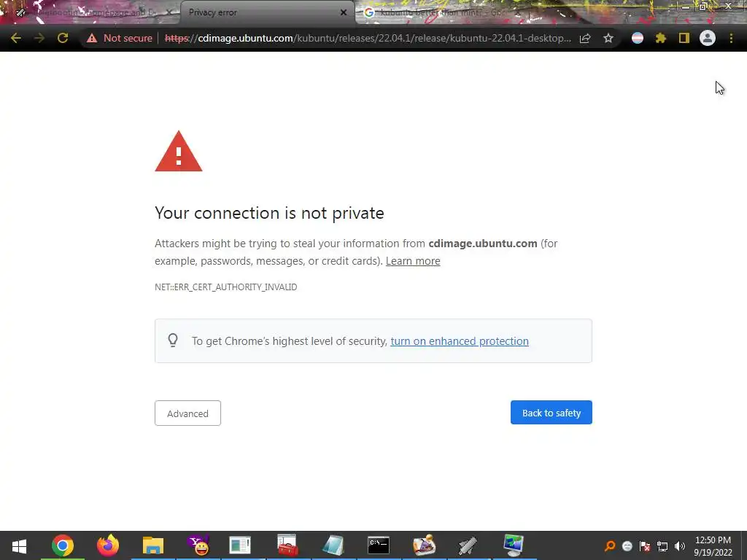
Task: Click the orange search tray icon
Action: [610, 546]
